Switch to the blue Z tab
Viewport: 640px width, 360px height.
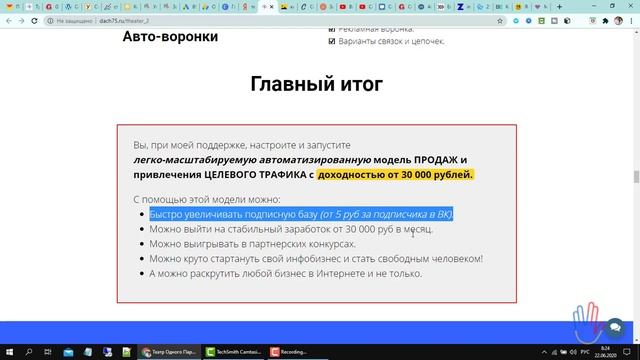tap(460, 7)
